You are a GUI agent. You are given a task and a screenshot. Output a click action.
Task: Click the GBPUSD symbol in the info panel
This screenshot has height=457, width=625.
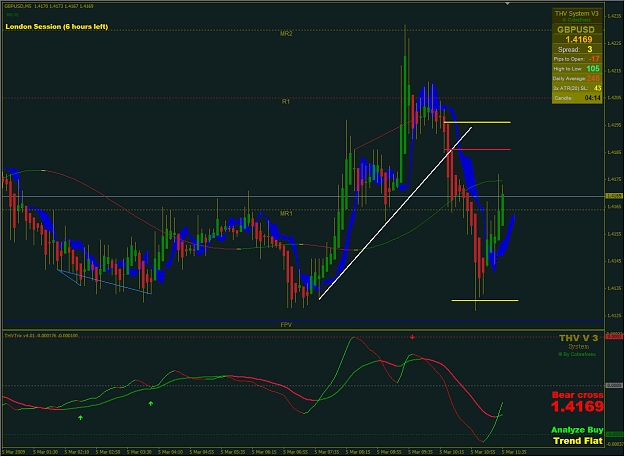coord(576,29)
